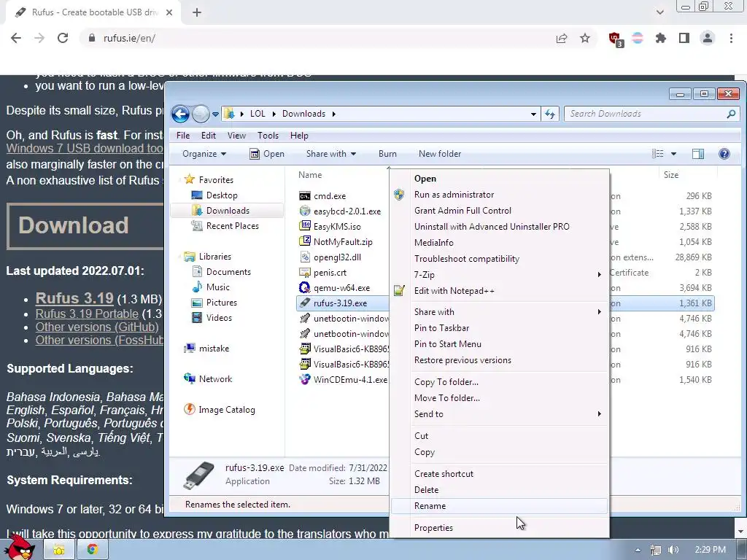747x560 pixels.
Task: Click the Chrome back arrow
Action: point(16,38)
